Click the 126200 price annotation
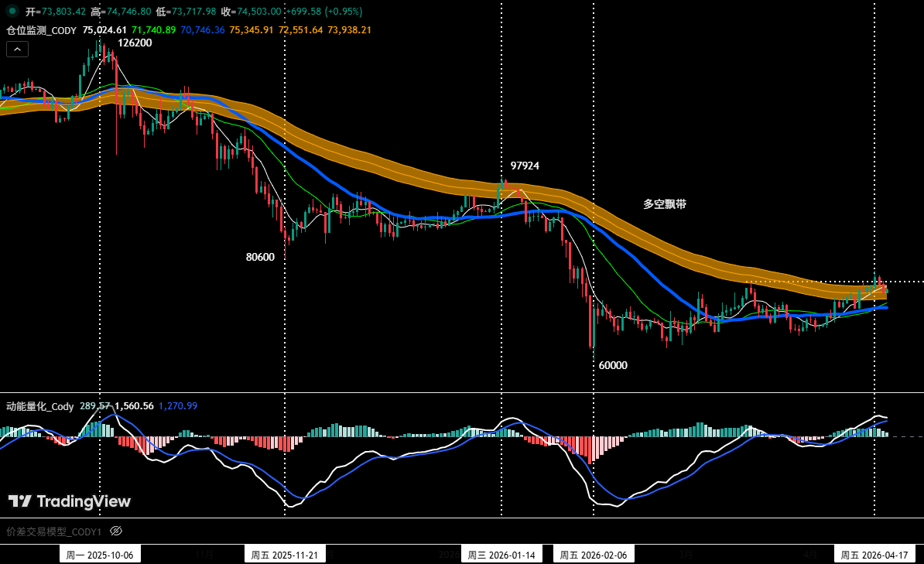 [x=133, y=43]
